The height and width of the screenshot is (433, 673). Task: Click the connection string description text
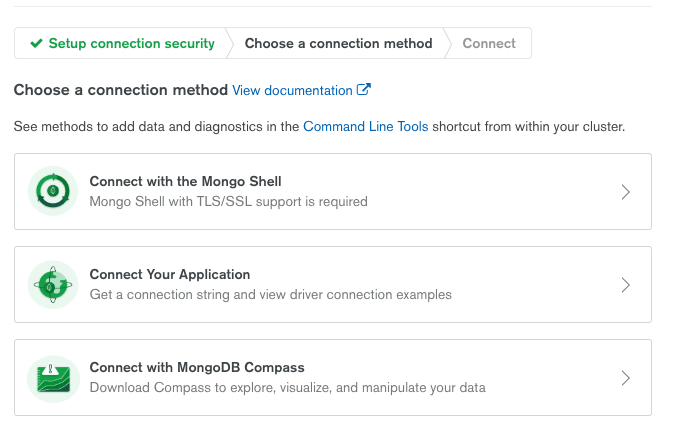(x=270, y=294)
